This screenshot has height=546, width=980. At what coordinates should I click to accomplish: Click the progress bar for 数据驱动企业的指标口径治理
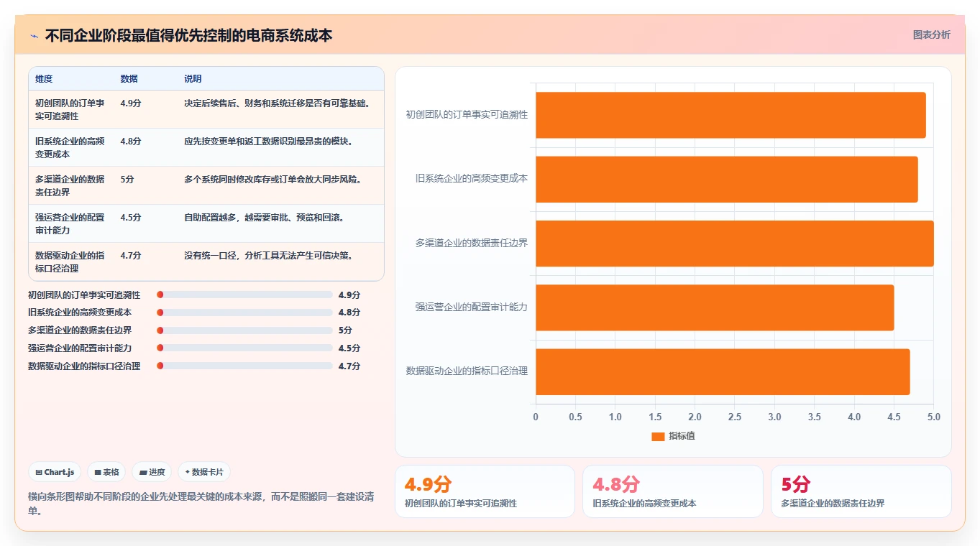pos(244,366)
